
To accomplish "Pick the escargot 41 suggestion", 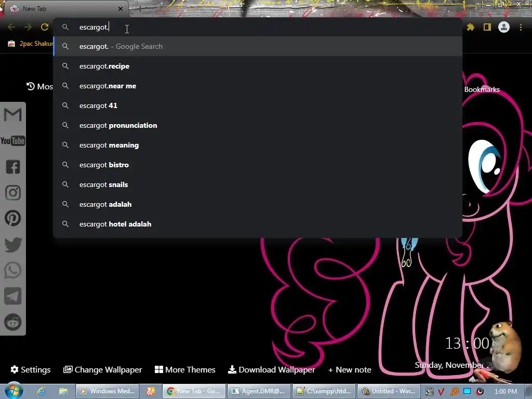I will click(258, 105).
